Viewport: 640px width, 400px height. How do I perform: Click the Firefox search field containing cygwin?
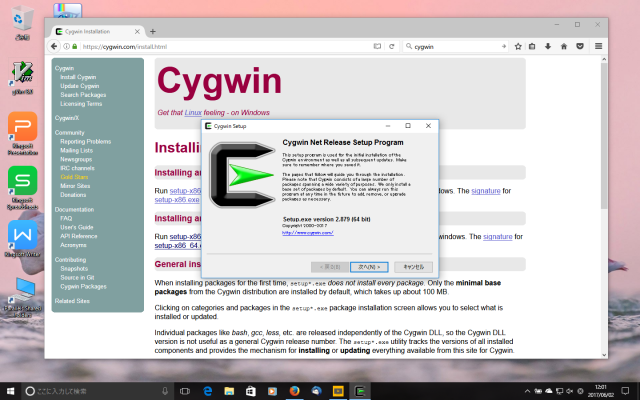(x=455, y=47)
